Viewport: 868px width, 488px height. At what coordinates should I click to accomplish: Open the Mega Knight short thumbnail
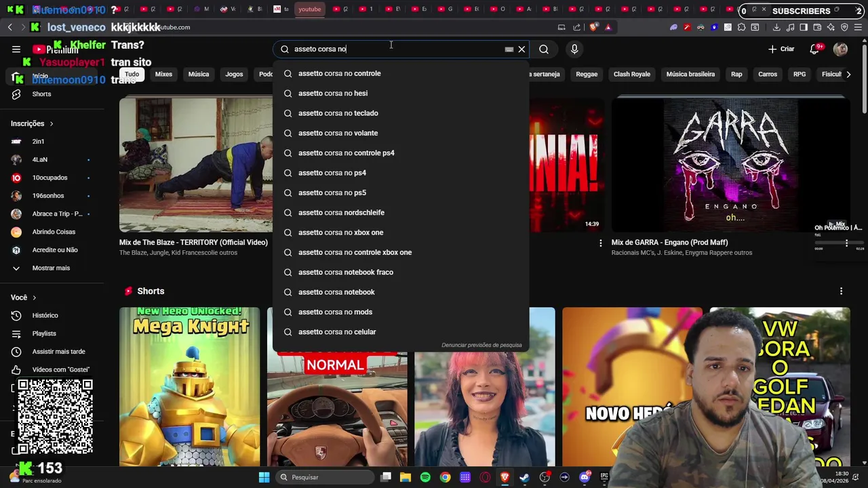click(189, 387)
